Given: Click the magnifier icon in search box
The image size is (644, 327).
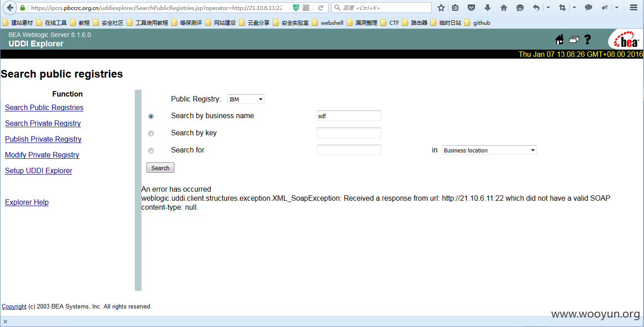Looking at the screenshot, I should point(337,8).
